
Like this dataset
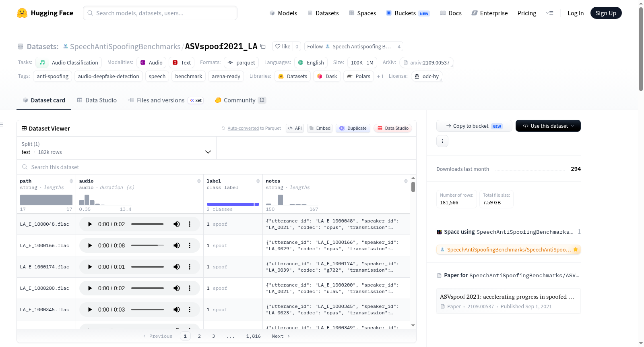click(x=283, y=46)
